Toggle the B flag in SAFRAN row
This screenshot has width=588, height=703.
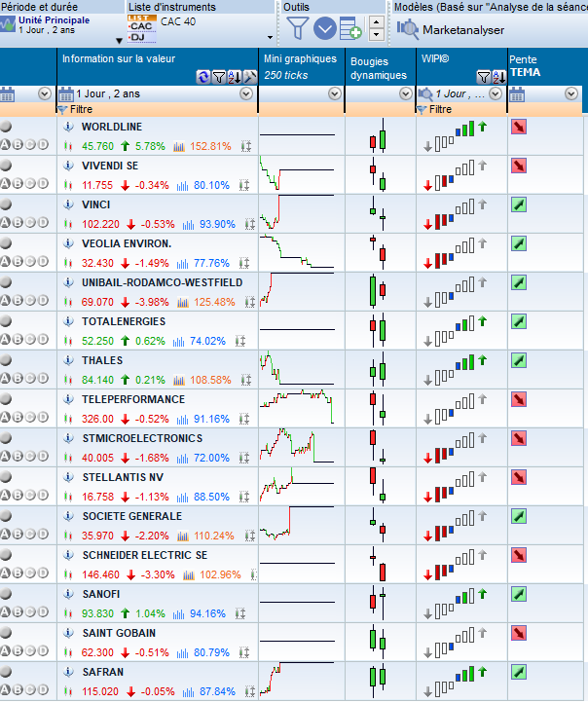tap(18, 690)
